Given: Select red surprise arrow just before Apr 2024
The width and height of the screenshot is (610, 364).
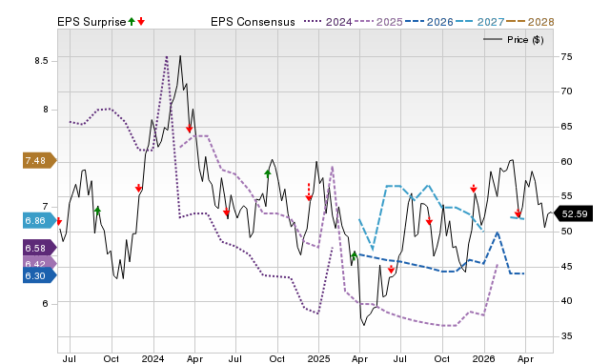Looking at the screenshot, I should (x=189, y=129).
